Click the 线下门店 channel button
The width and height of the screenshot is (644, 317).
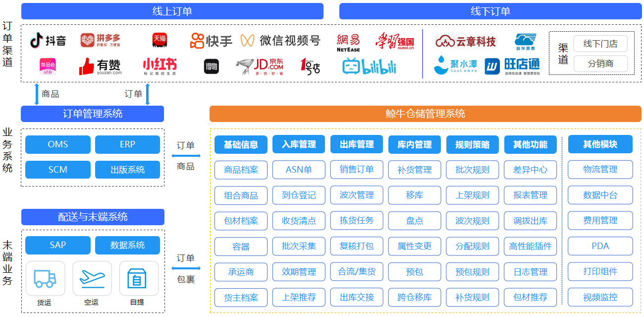pos(600,44)
